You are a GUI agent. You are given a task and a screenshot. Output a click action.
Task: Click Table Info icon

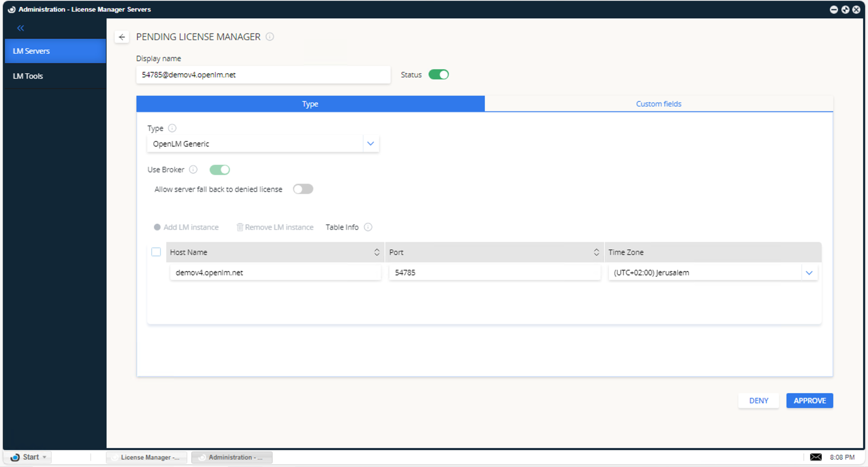368,227
